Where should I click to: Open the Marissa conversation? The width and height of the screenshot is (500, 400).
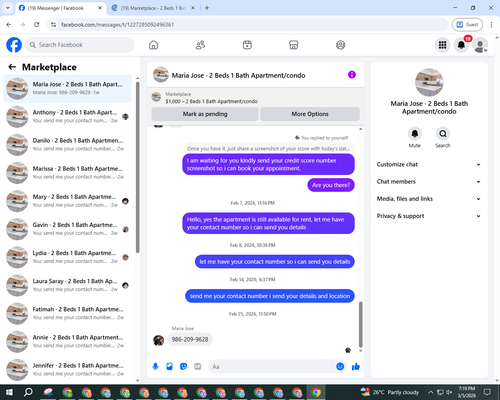67,173
